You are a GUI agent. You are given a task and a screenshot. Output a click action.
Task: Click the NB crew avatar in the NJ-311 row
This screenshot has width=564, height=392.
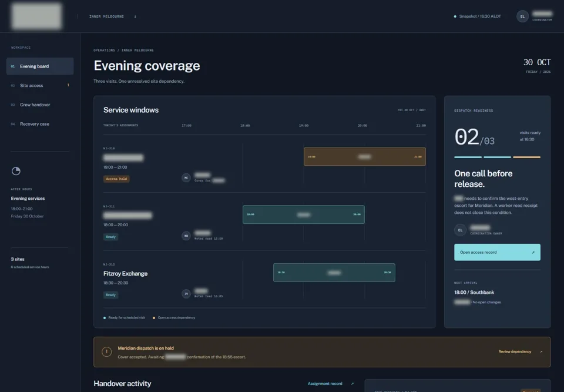tap(186, 236)
